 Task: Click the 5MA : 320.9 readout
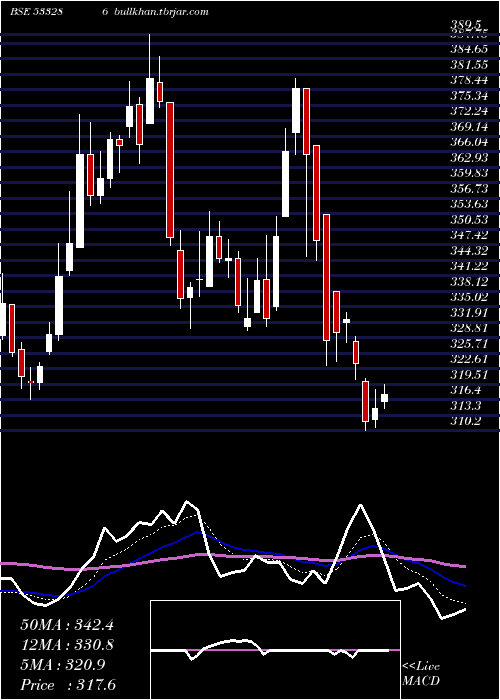pyautogui.click(x=62, y=665)
